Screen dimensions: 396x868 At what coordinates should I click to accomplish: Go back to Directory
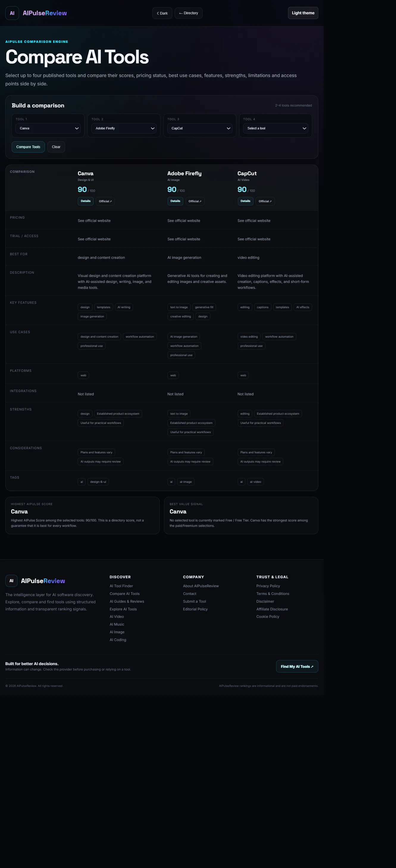tap(188, 13)
